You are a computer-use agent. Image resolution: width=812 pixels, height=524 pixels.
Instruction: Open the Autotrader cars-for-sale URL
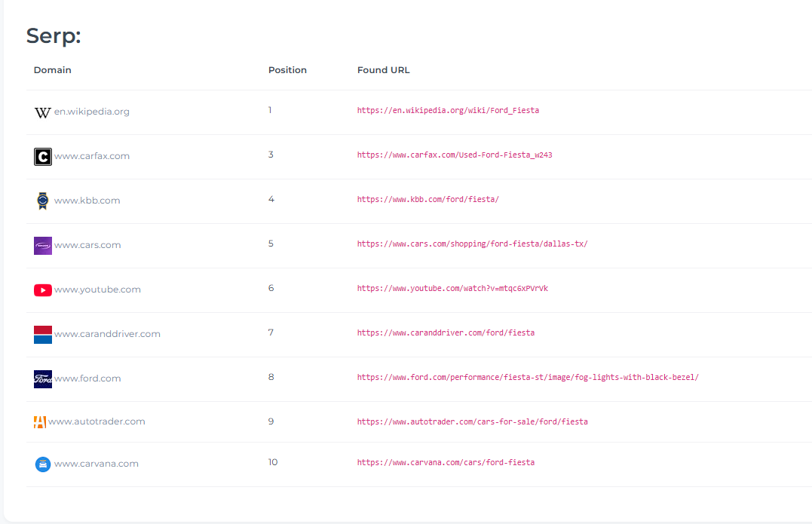point(472,421)
